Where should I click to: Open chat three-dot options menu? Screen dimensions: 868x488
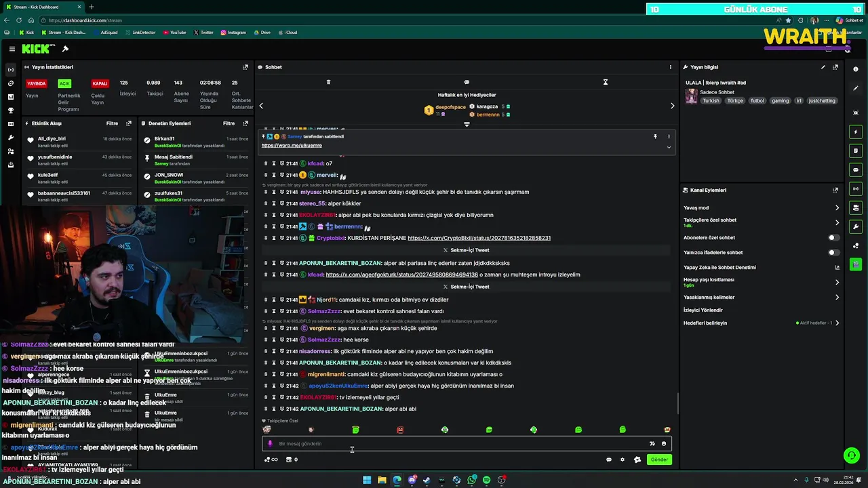tap(671, 67)
